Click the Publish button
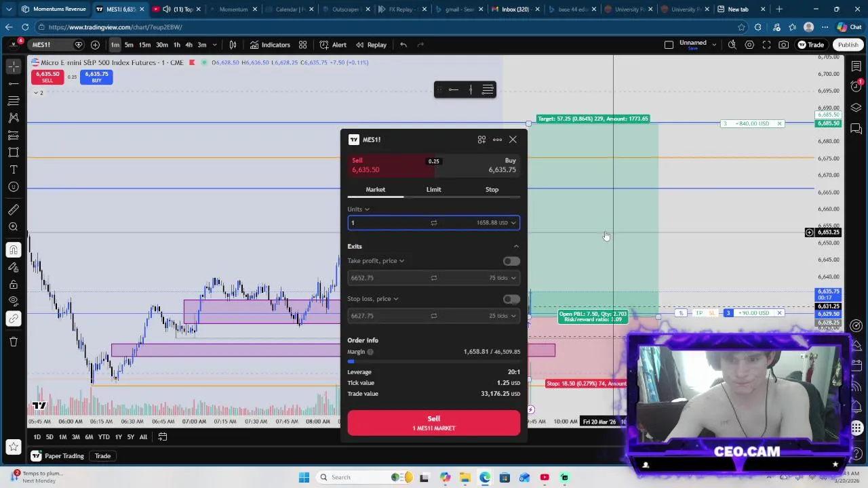The height and width of the screenshot is (488, 868). [848, 45]
